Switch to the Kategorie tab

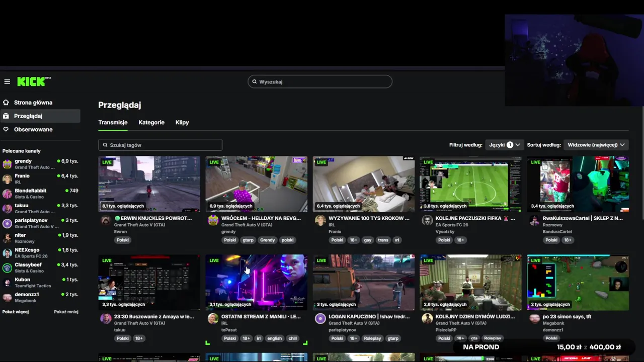tap(151, 122)
